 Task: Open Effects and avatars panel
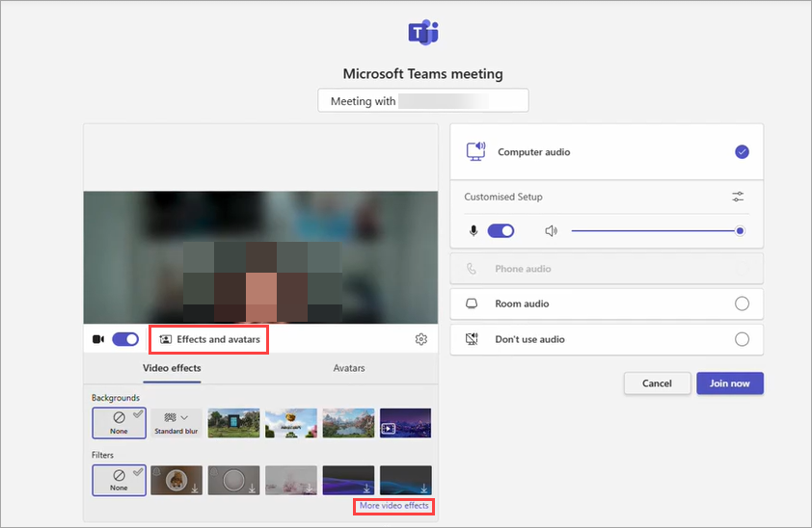point(209,339)
